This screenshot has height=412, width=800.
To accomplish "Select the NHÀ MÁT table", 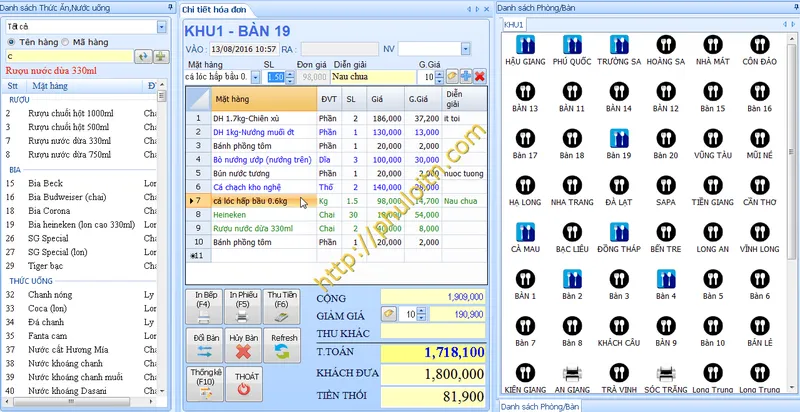I will (x=713, y=45).
